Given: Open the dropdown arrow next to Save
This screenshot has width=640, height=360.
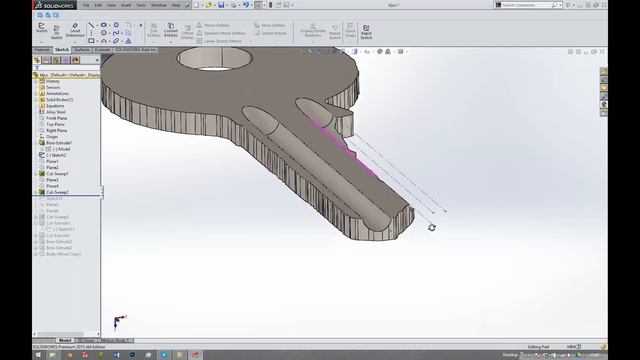Looking at the screenshot, I should click(x=227, y=5).
